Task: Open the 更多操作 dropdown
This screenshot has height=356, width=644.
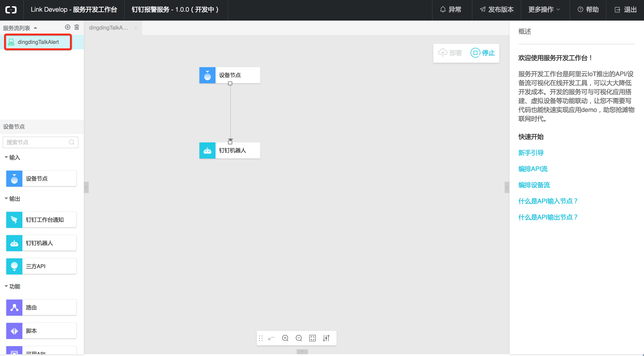Action: [544, 10]
